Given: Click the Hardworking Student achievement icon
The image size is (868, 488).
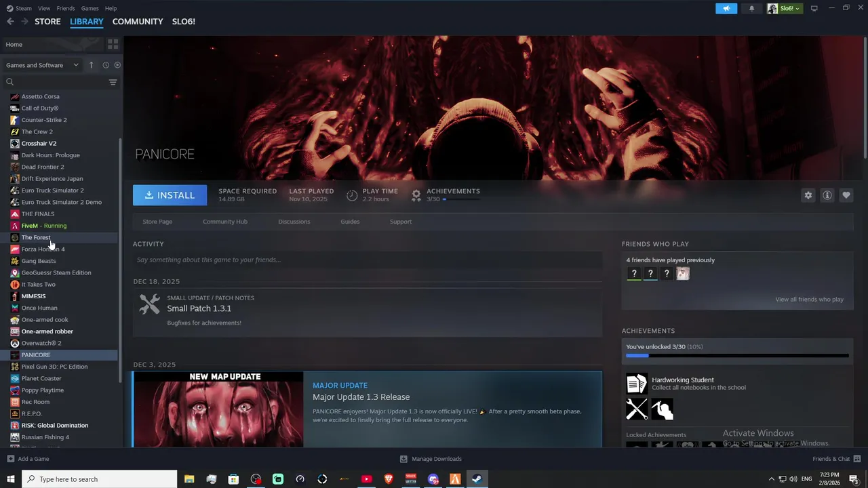Looking at the screenshot, I should 637,384.
